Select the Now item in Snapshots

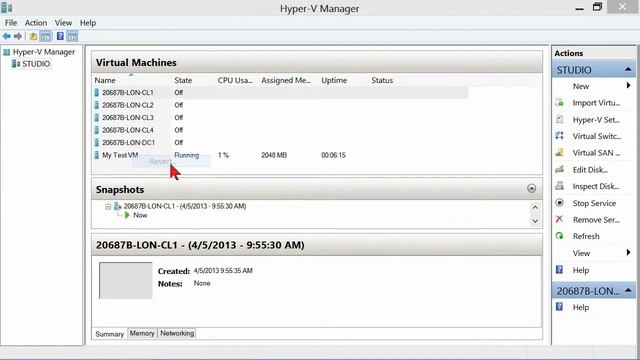140,215
